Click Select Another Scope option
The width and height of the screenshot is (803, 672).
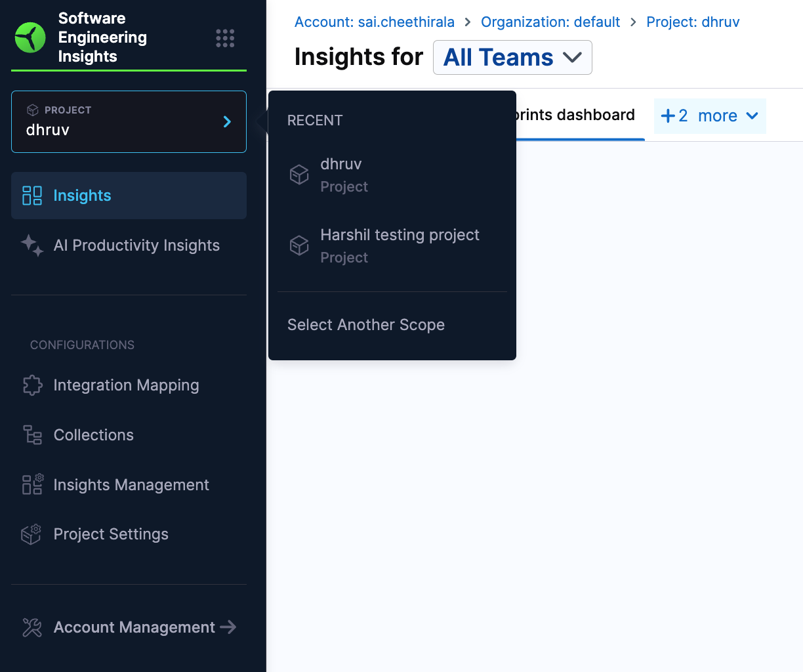click(366, 325)
